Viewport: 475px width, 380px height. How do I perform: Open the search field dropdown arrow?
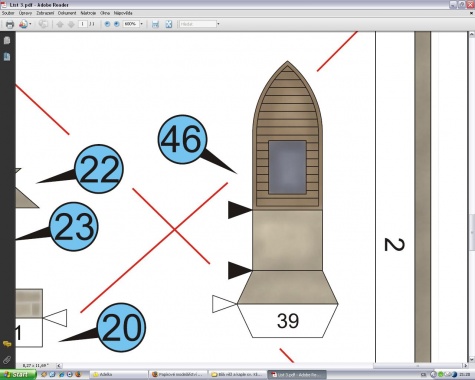218,24
